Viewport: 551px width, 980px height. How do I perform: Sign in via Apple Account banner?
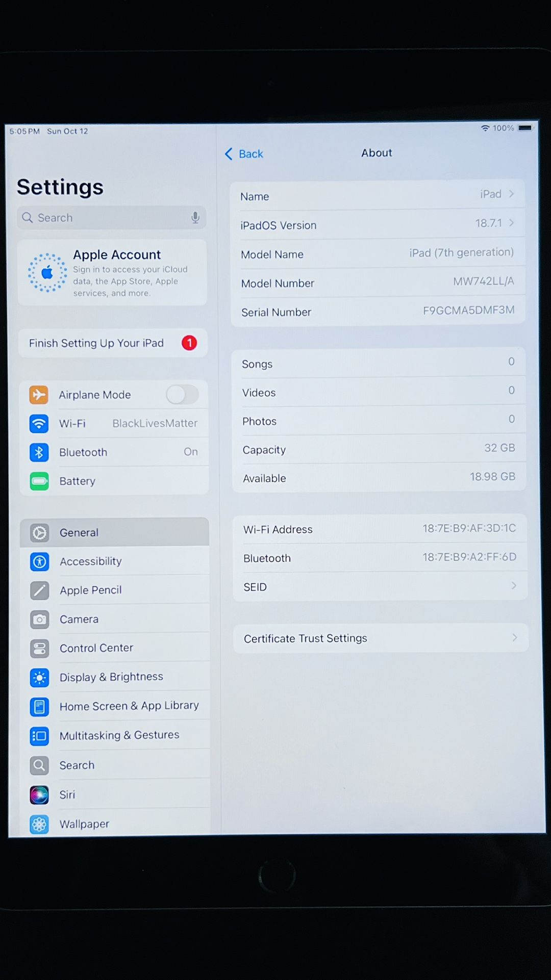point(112,273)
